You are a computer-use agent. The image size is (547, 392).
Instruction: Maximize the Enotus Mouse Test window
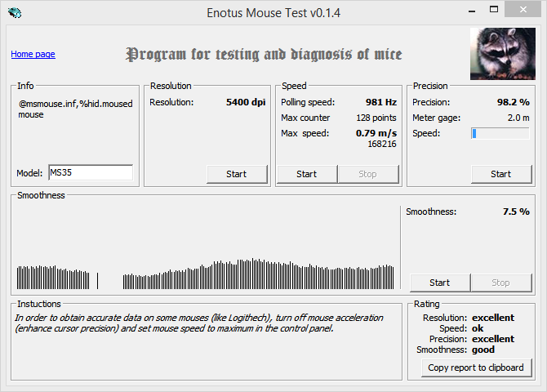coord(494,10)
